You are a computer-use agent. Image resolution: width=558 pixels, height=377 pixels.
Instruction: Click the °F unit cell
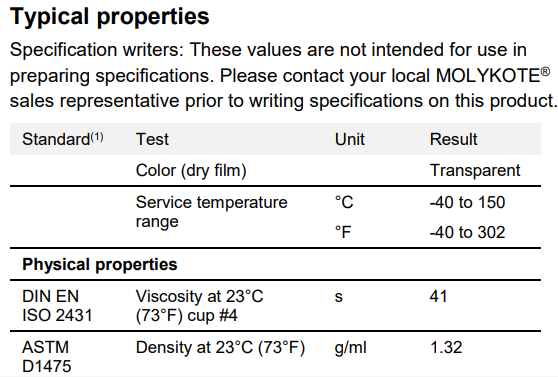(x=343, y=232)
